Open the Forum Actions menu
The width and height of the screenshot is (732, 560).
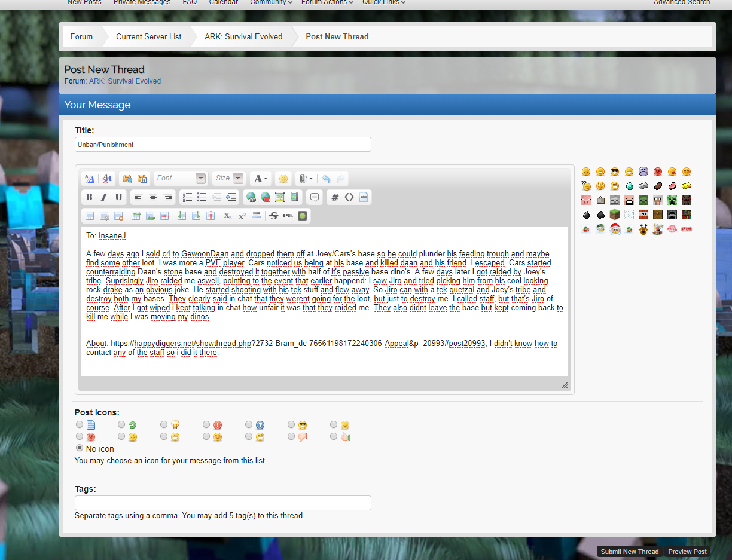click(x=327, y=2)
